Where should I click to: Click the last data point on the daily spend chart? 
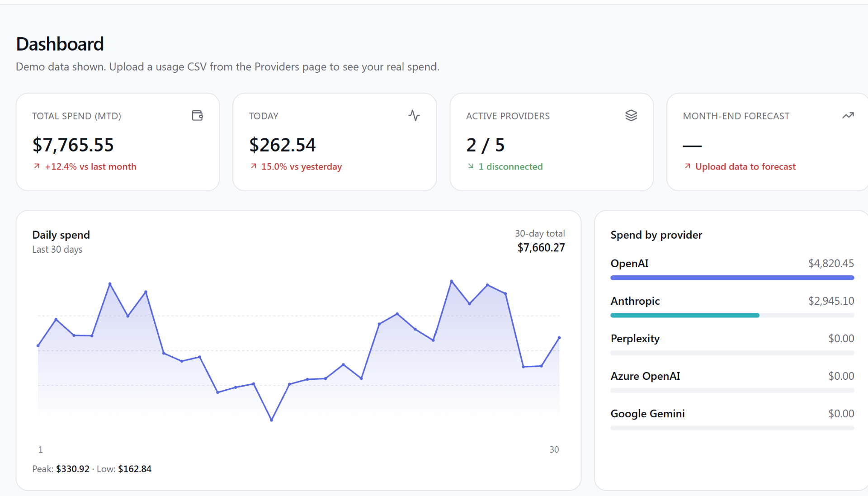559,338
